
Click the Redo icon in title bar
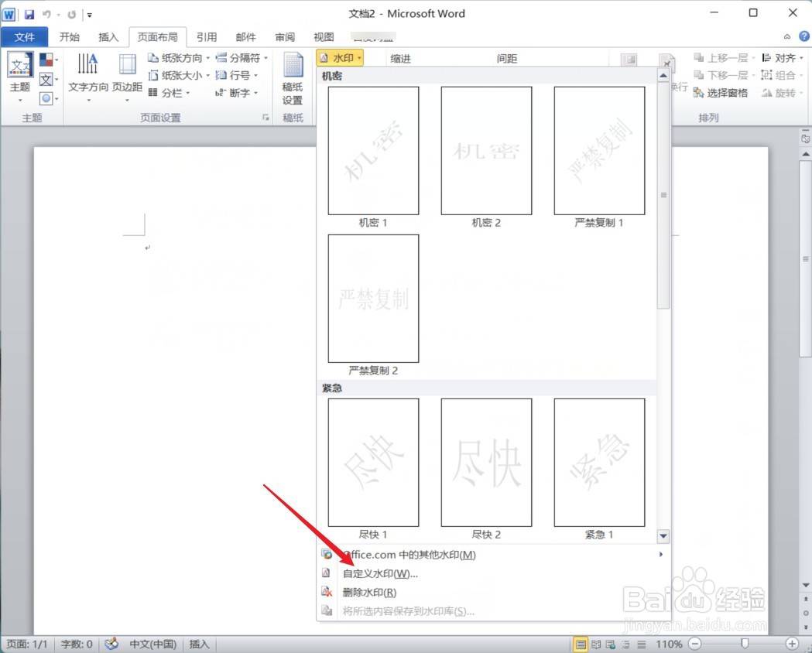71,15
